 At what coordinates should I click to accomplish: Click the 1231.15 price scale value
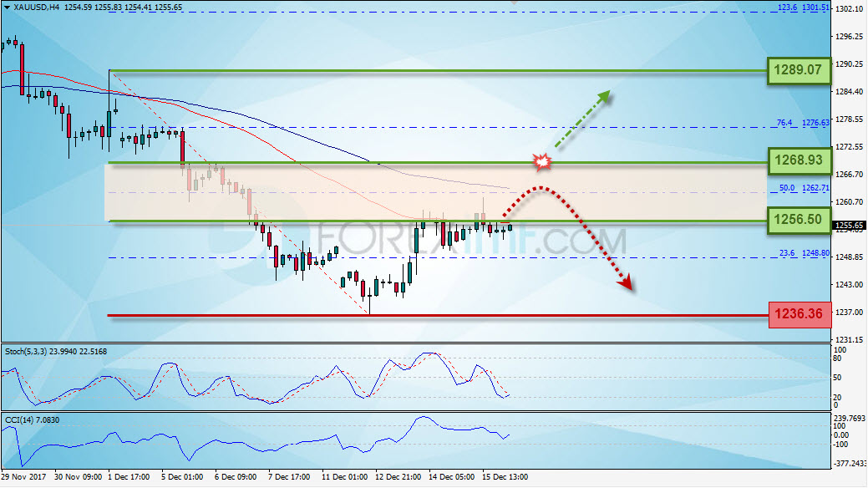coord(849,339)
